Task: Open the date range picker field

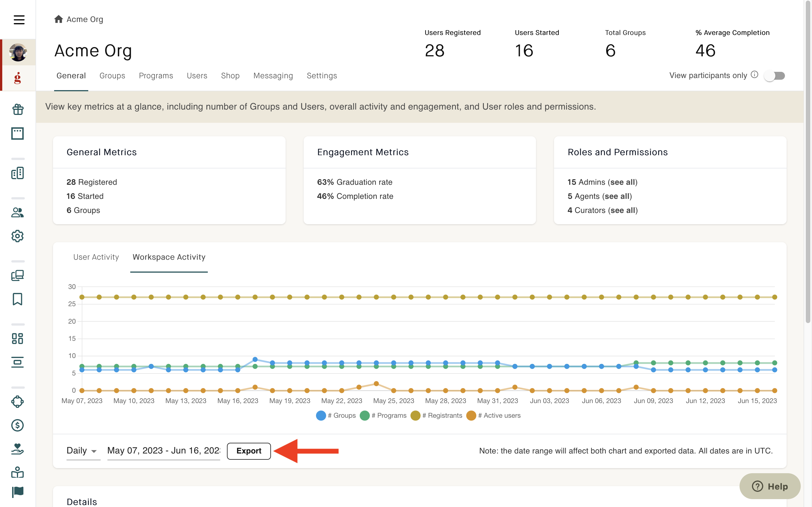Action: coord(164,451)
